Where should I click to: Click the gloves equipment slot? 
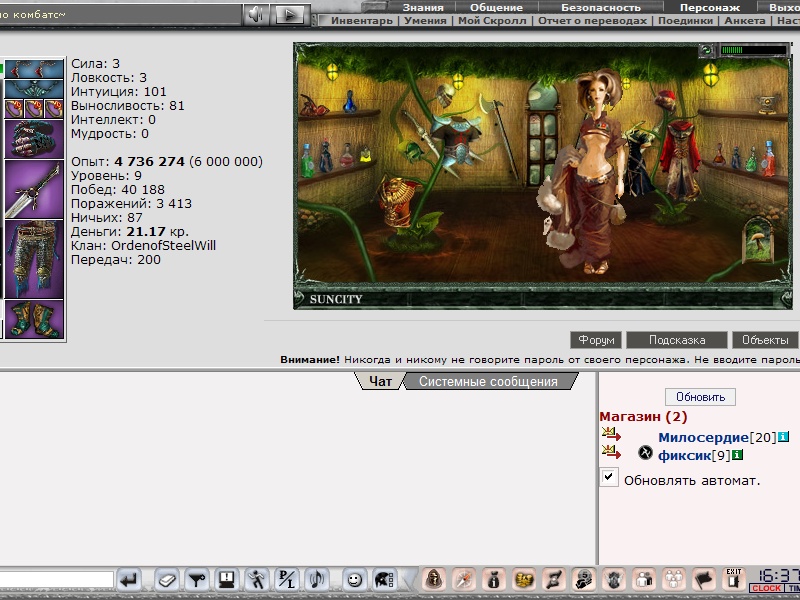click(34, 139)
